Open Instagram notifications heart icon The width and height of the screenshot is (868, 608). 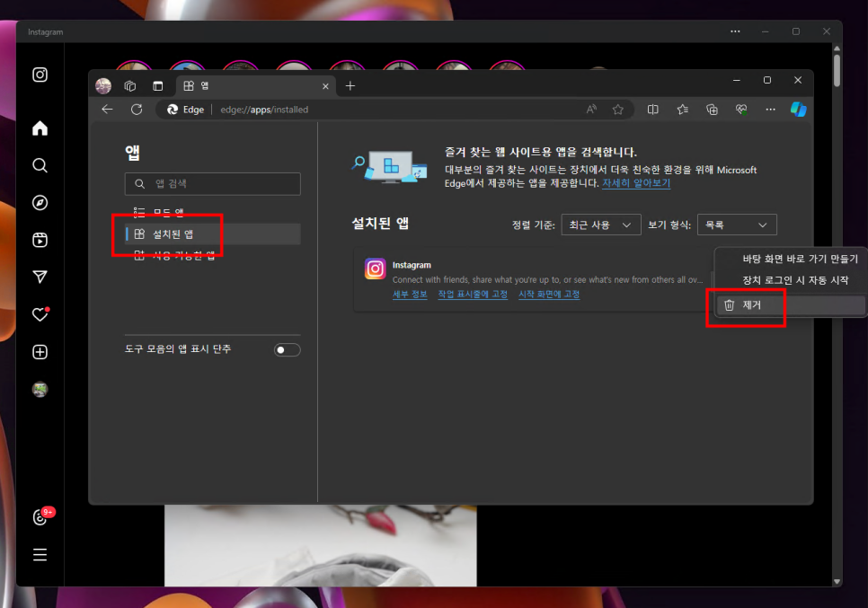coord(40,314)
